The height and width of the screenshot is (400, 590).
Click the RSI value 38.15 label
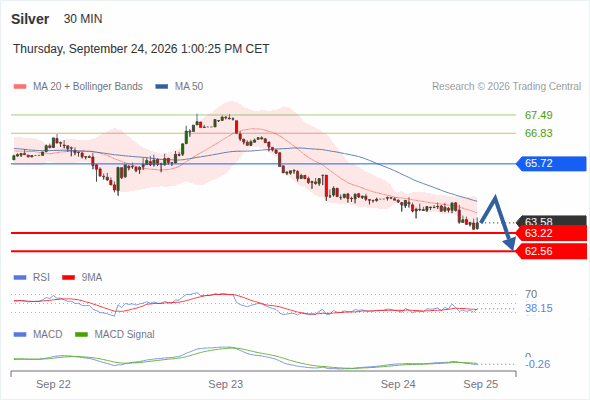click(539, 309)
